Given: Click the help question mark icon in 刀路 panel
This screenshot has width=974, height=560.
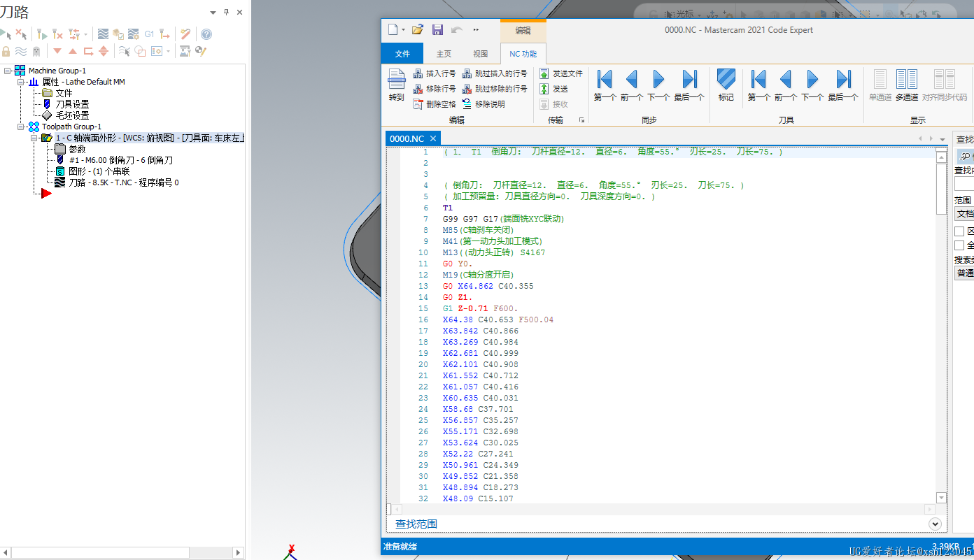Looking at the screenshot, I should tap(206, 34).
